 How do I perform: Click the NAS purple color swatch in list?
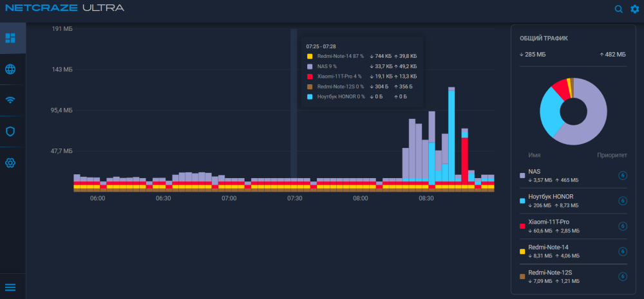522,176
